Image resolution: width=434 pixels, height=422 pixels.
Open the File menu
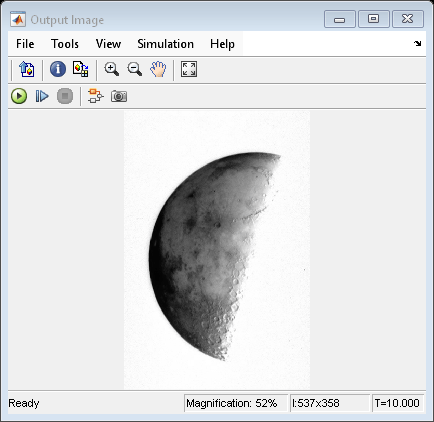tap(25, 44)
